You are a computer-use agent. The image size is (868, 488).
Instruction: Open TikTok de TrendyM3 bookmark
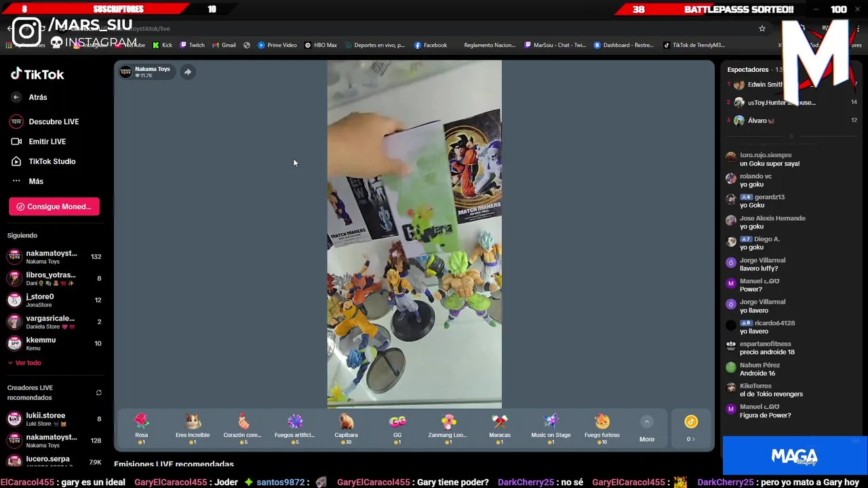coord(694,45)
